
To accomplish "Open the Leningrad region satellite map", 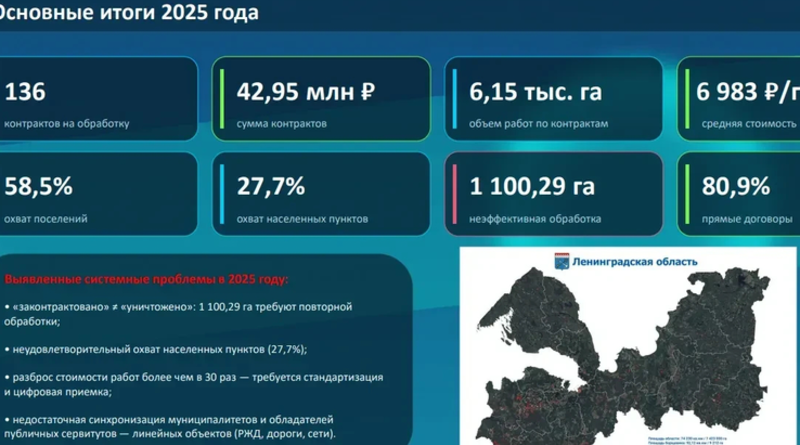I will pyautogui.click(x=620, y=350).
